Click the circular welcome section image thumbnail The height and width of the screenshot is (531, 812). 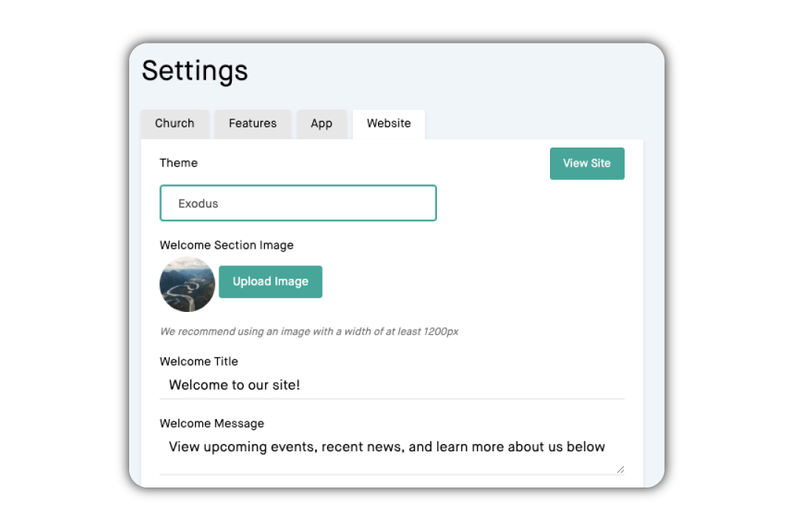pyautogui.click(x=187, y=284)
